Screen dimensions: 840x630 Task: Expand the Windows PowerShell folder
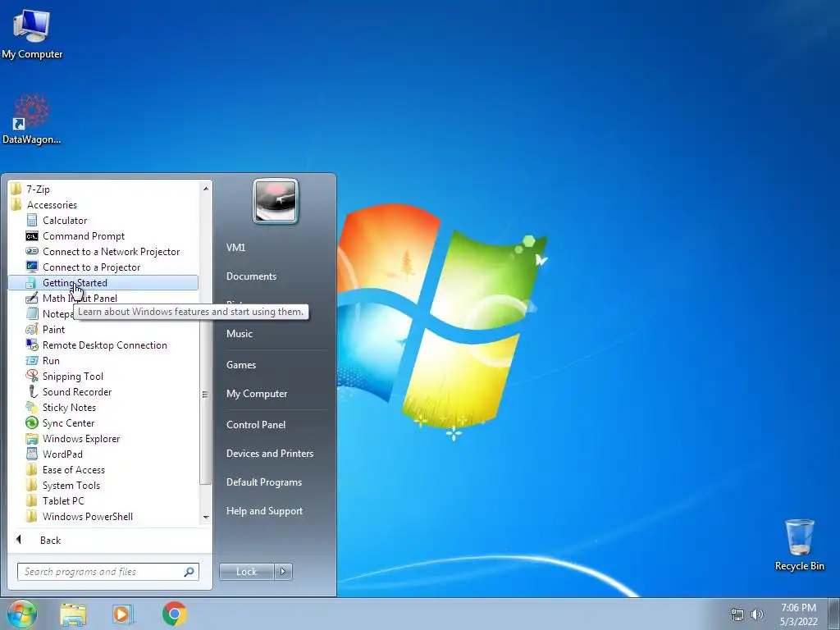87,517
